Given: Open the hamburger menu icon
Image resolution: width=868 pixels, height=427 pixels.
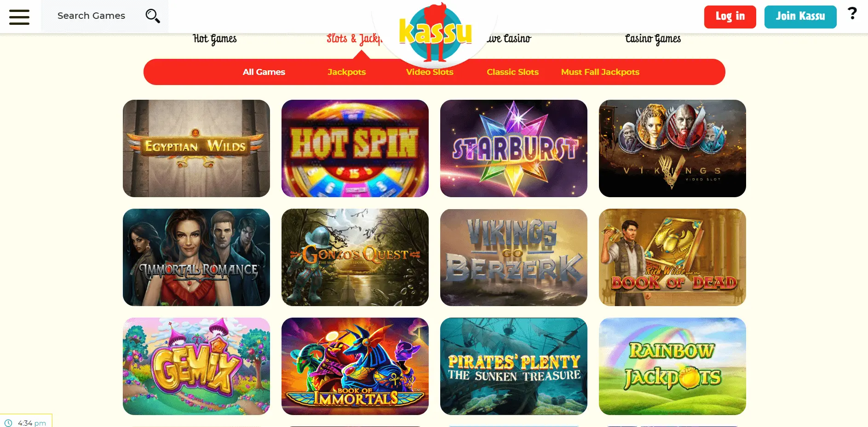Looking at the screenshot, I should pos(19,17).
